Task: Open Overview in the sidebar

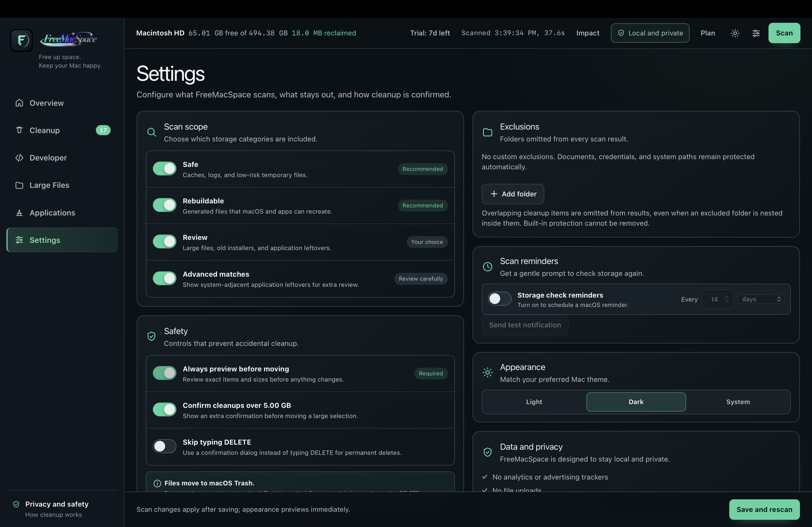Action: 62,103
